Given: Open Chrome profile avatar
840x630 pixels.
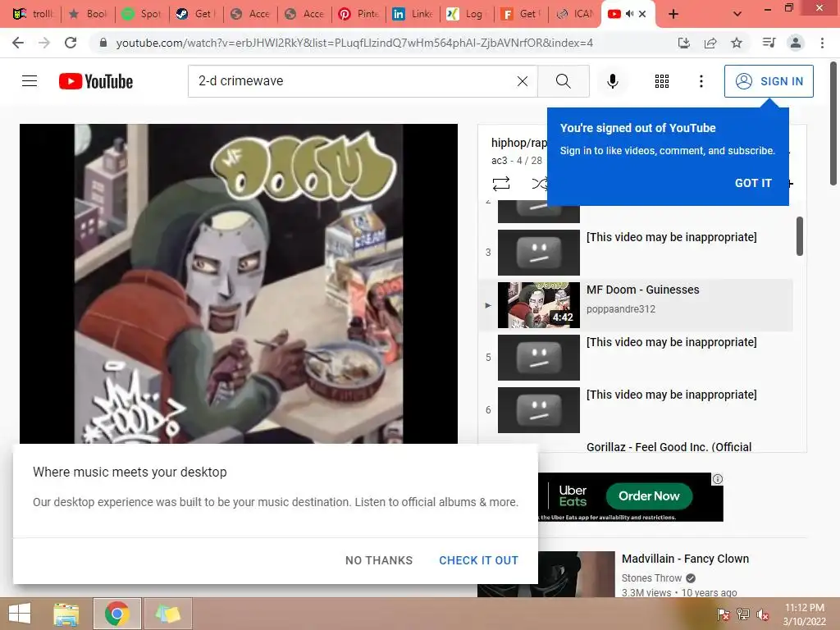Looking at the screenshot, I should 796,43.
